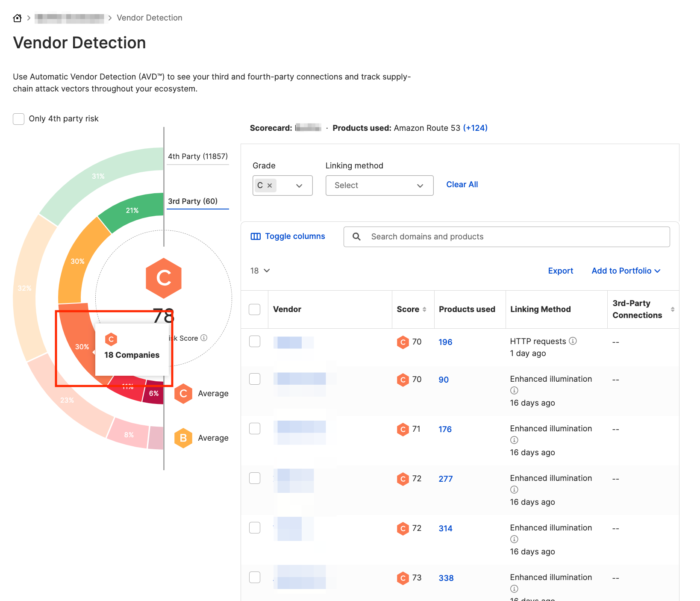700x601 pixels.
Task: Open the 338 products used link
Action: [x=446, y=578]
